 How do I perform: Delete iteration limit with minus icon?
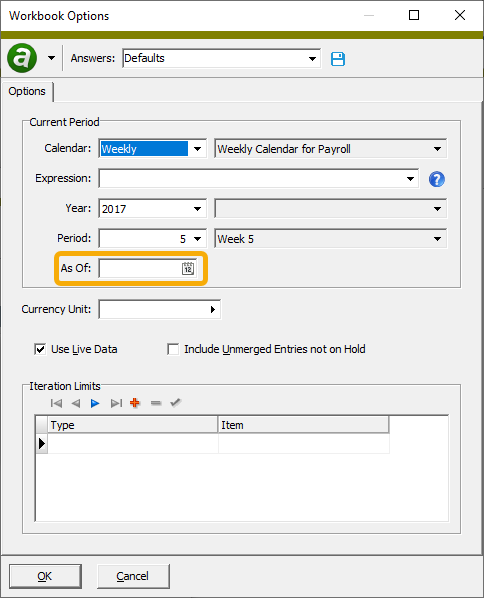pos(156,403)
